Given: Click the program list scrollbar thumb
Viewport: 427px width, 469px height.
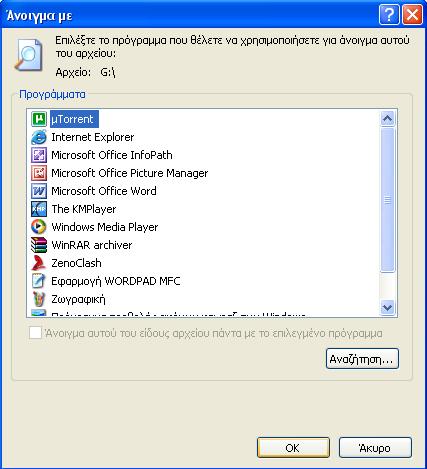Looking at the screenshot, I should pyautogui.click(x=387, y=200).
